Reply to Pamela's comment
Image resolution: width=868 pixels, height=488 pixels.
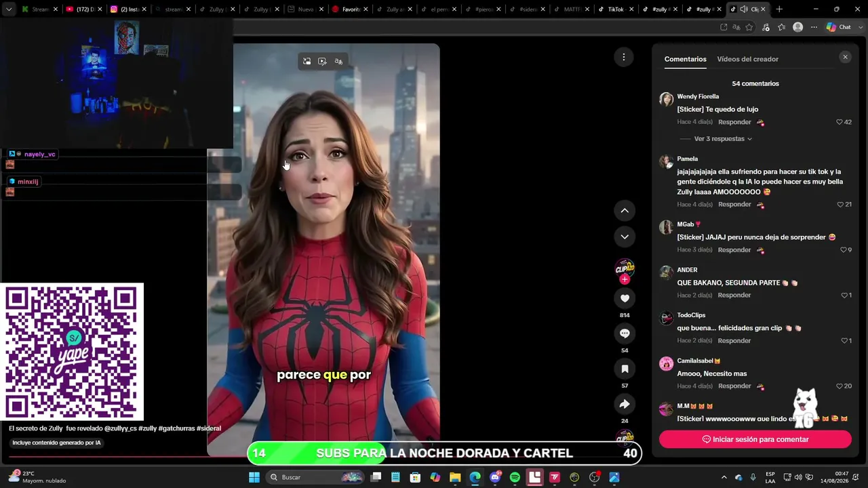[734, 205]
